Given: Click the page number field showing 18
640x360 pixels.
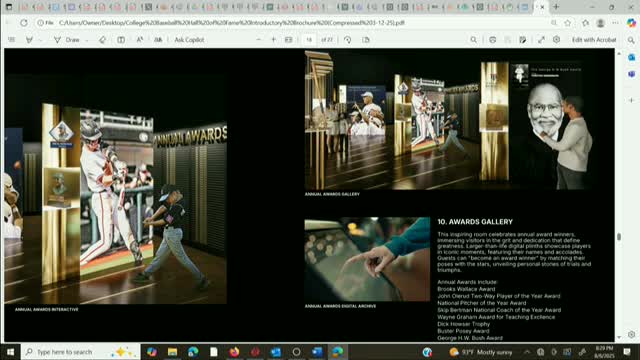Looking at the screenshot, I should tap(309, 40).
